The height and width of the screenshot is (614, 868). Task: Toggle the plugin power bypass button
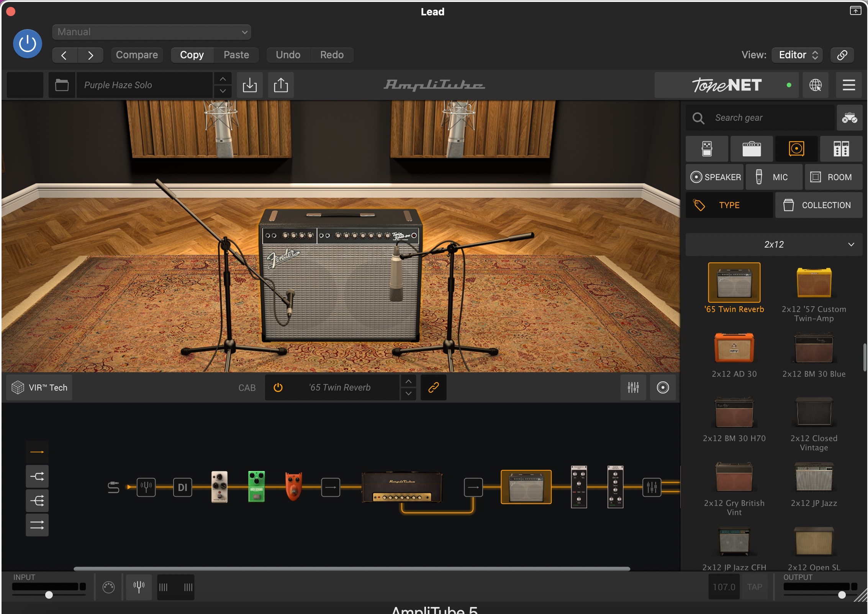(28, 44)
